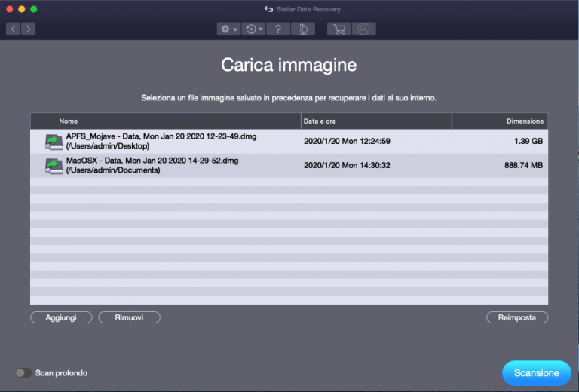Minimize the window with yellow button
The width and height of the screenshot is (579, 392).
tap(22, 9)
